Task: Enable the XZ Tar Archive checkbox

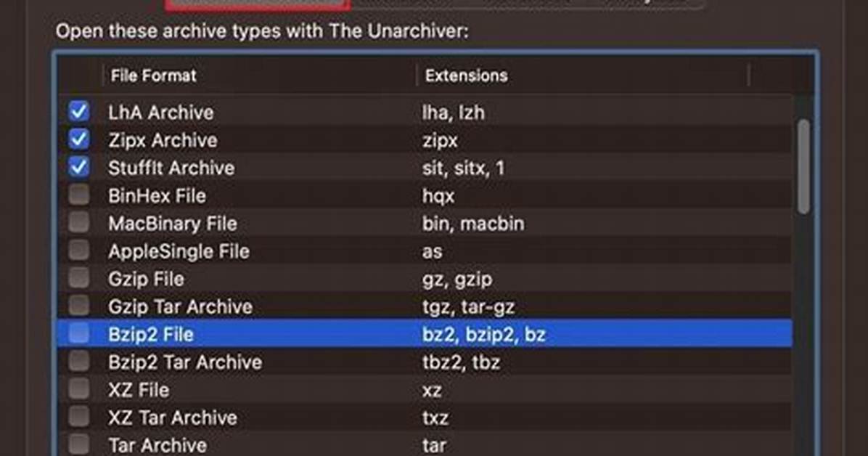Action: coord(78,416)
